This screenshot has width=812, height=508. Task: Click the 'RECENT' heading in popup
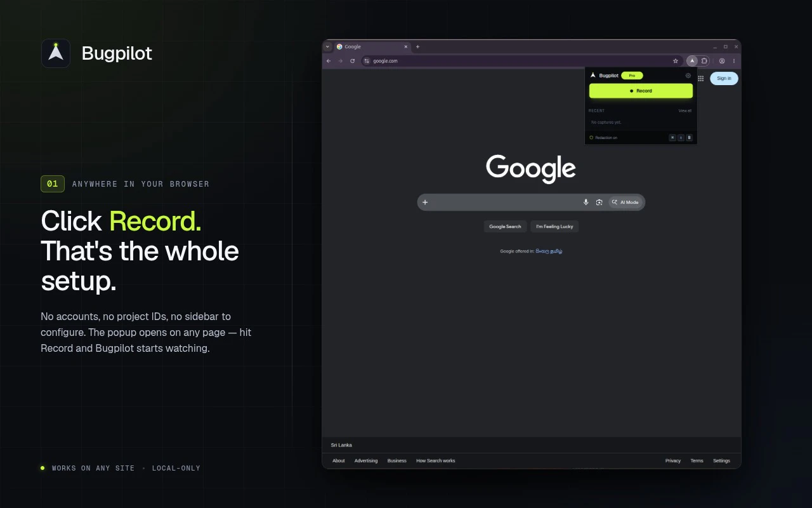click(x=596, y=110)
